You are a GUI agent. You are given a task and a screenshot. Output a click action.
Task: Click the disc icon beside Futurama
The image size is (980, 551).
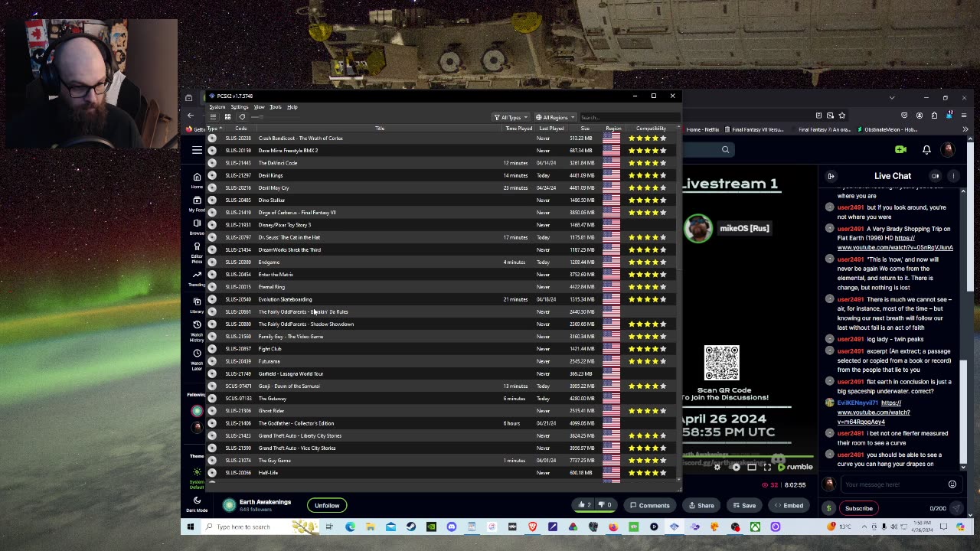[x=212, y=361]
